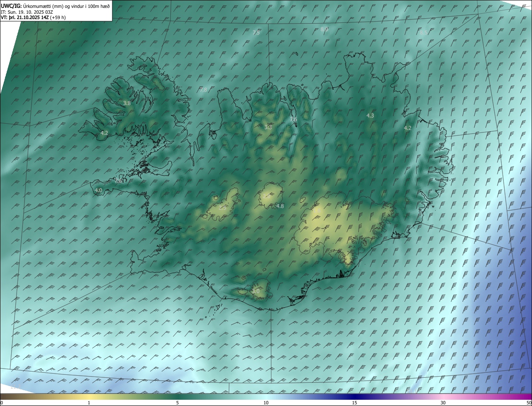
Task: Click the 50 tick on the color scale
Action: tap(529, 403)
